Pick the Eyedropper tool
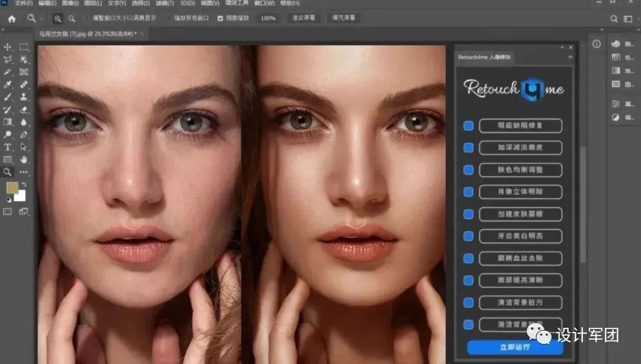 coord(8,85)
